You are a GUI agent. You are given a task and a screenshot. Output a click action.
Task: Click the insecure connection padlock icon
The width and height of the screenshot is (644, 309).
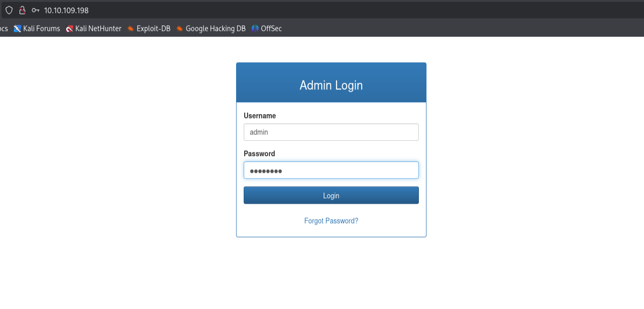22,10
